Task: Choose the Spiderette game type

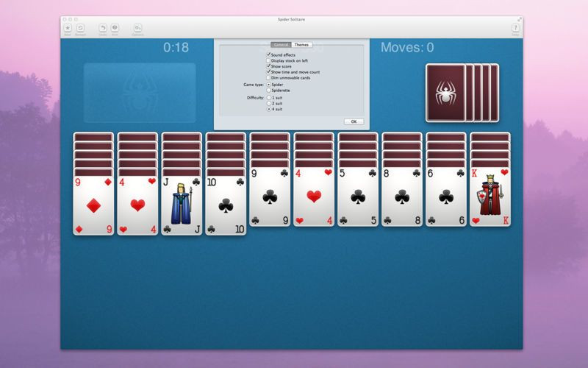Action: (269, 91)
